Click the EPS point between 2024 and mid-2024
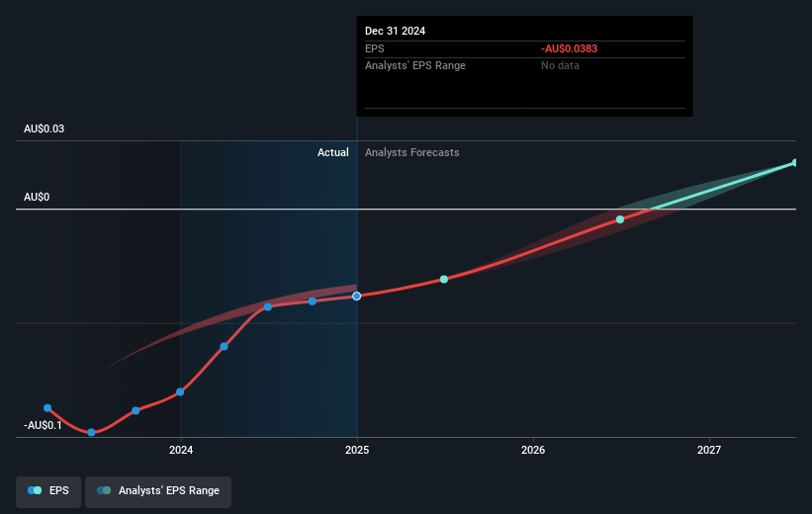The height and width of the screenshot is (514, 812). click(224, 346)
